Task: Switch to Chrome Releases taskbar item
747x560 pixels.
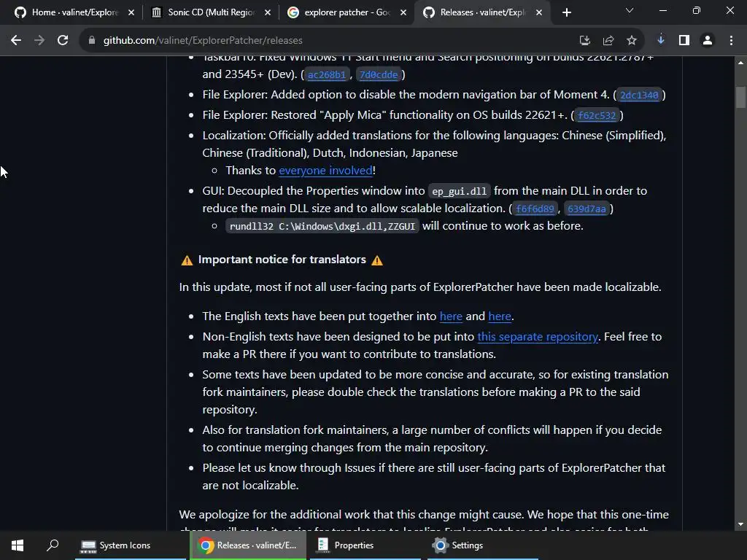Action: pyautogui.click(x=248, y=545)
